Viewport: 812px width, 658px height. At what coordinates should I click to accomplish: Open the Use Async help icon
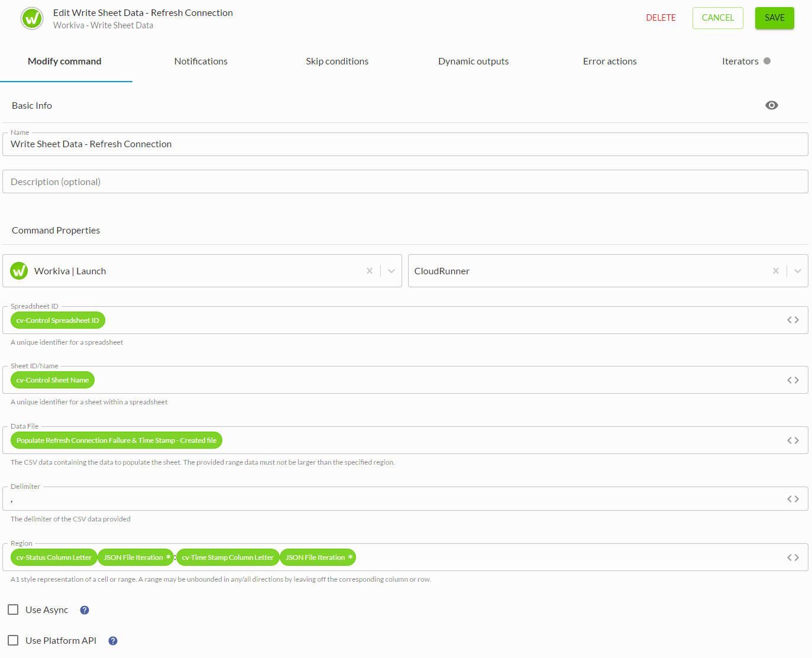click(85, 610)
